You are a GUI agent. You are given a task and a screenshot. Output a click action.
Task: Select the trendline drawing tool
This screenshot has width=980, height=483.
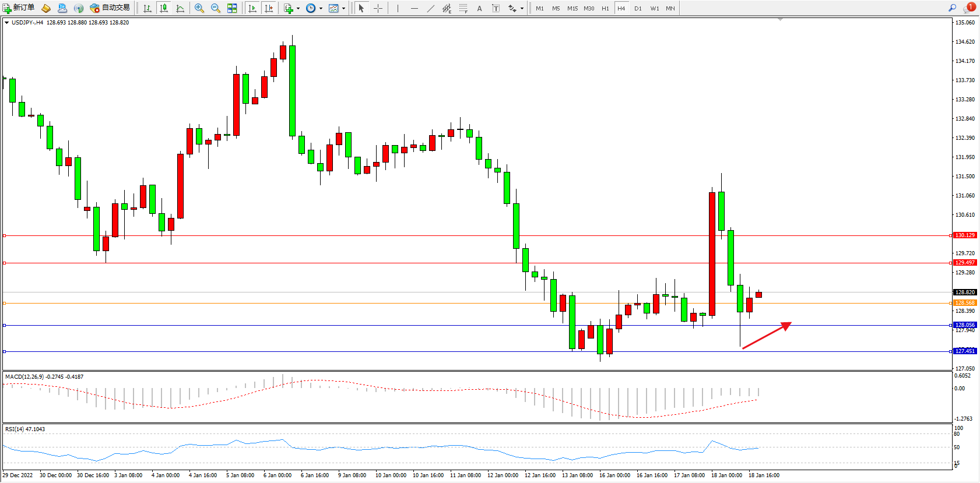click(x=430, y=8)
